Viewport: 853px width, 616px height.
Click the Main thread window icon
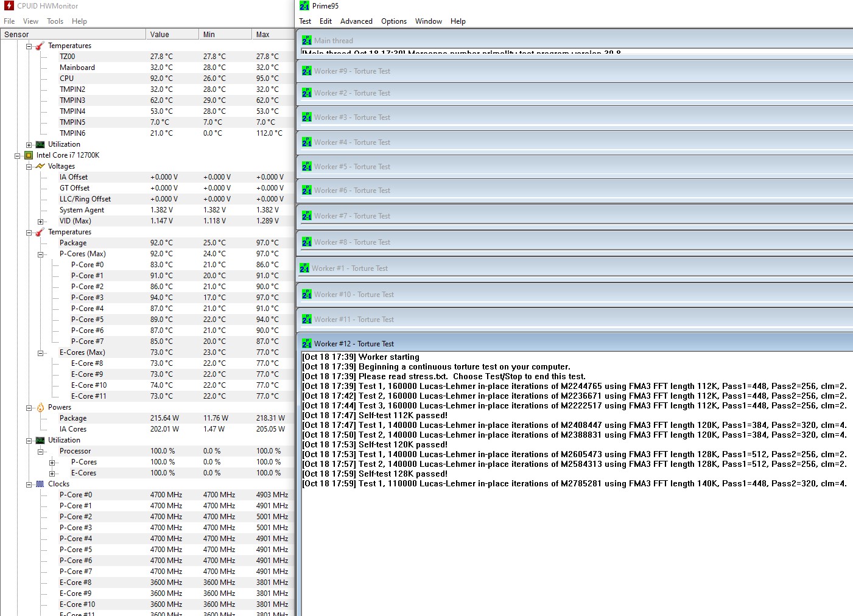coord(307,41)
